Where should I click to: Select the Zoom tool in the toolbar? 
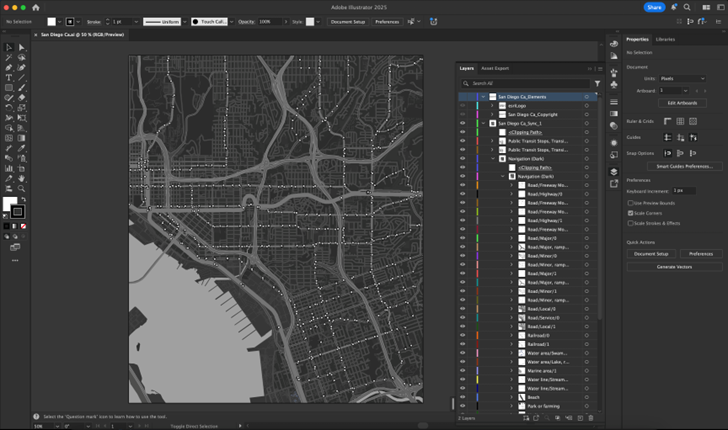21,188
